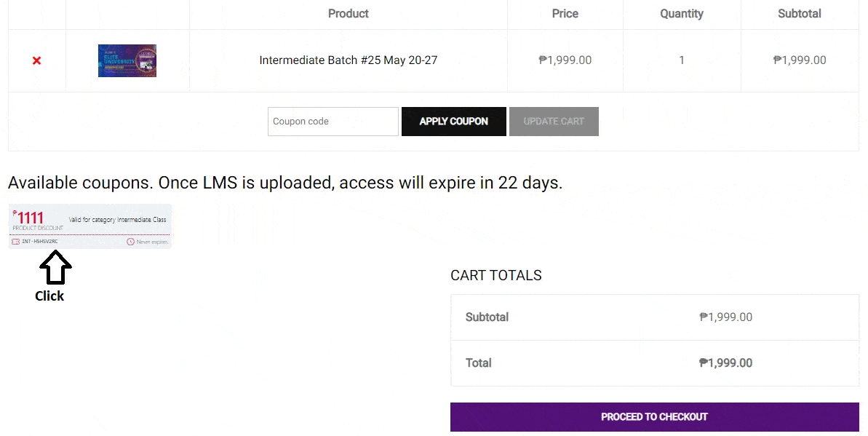Focus the Coupon code input field

pyautogui.click(x=333, y=122)
